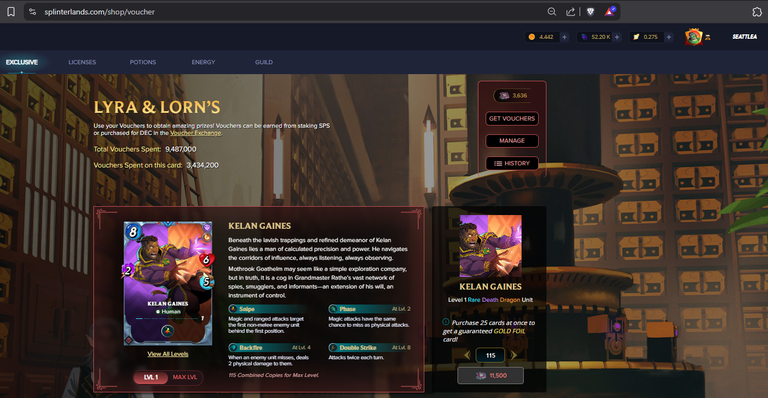Add SPS with the plus beside 52.20 K
Viewport: 768px width, 398px height.
point(617,37)
